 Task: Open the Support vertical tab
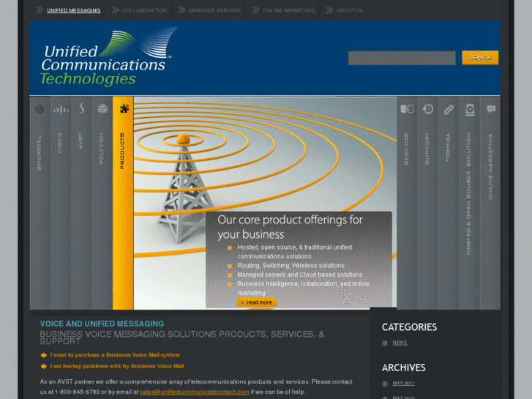(428, 203)
